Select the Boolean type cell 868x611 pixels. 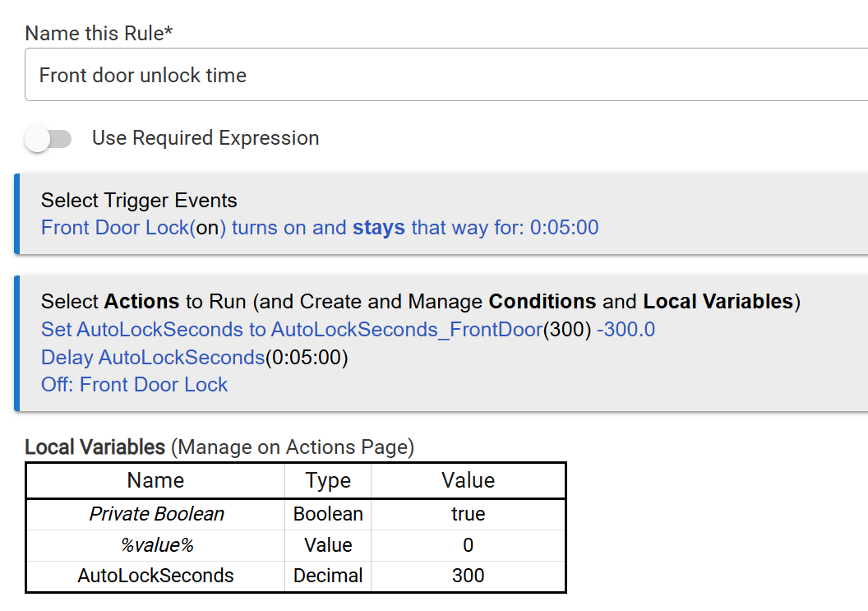[328, 514]
